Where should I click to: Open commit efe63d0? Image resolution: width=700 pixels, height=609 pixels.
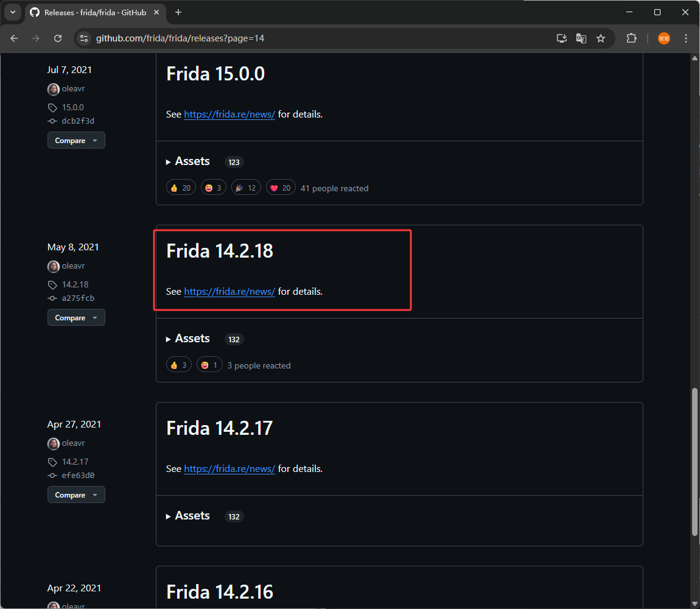78,476
